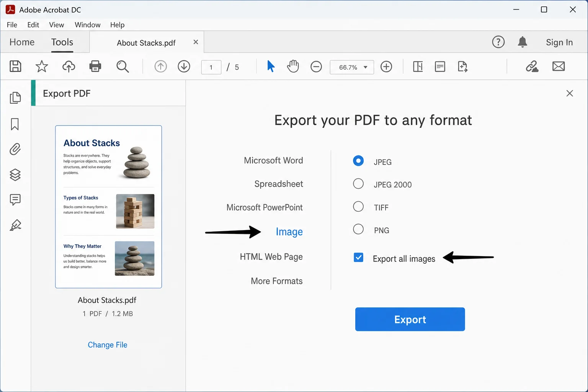This screenshot has height=392, width=588.
Task: Open the Fill & Sign pen panel
Action: pos(15,225)
